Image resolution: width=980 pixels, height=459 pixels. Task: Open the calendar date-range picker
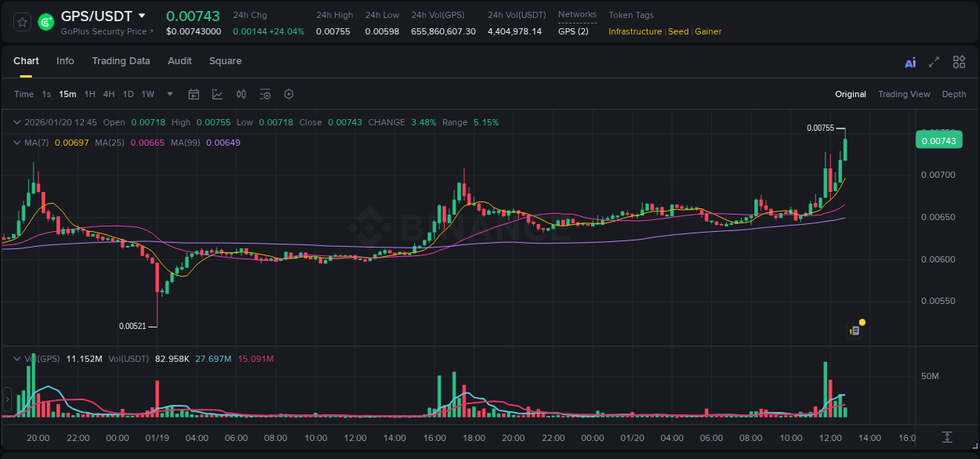tap(194, 94)
